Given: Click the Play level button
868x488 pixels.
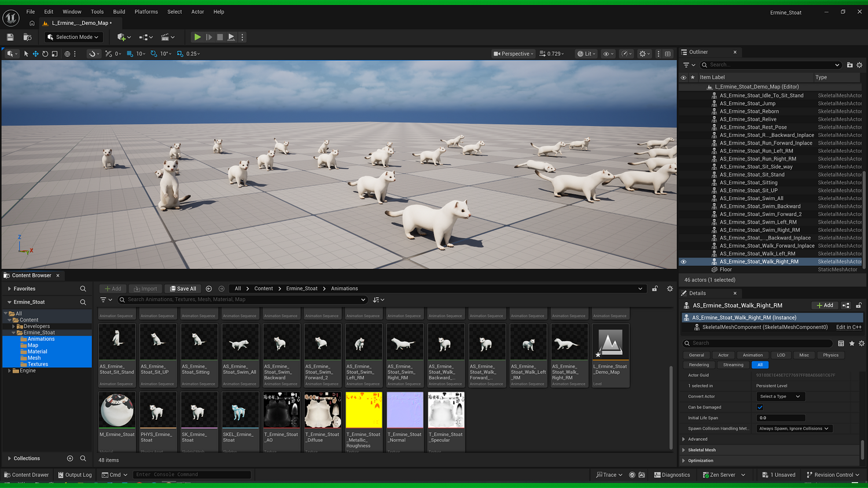Looking at the screenshot, I should click(x=197, y=37).
